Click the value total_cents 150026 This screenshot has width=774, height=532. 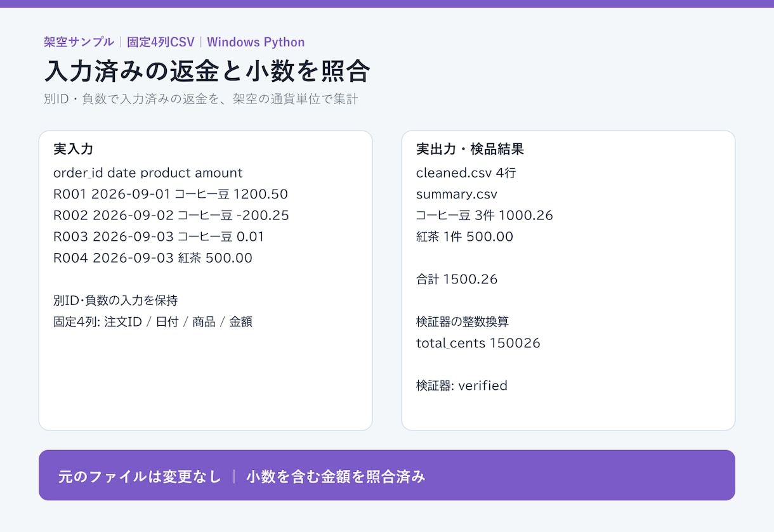coord(478,343)
